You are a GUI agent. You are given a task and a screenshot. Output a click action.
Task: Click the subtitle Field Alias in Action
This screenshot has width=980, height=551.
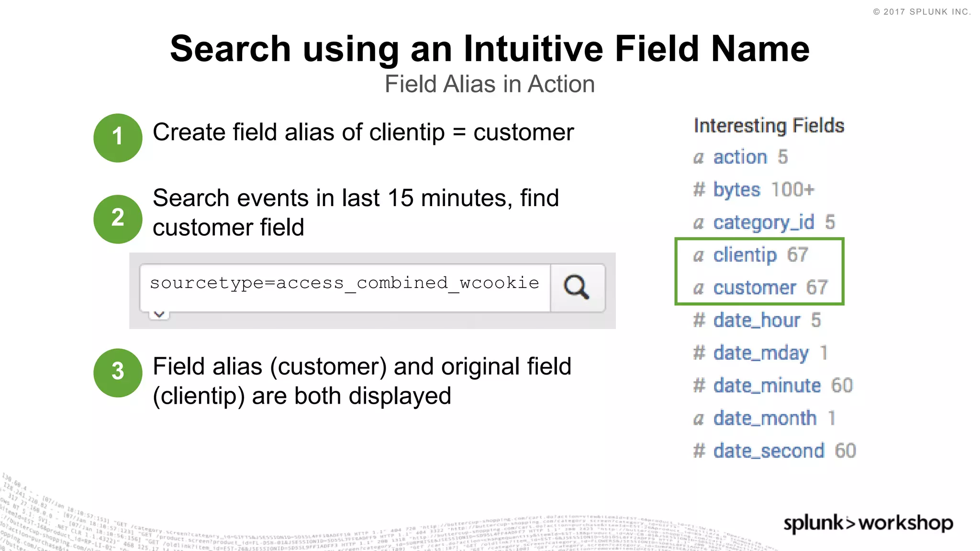(490, 84)
